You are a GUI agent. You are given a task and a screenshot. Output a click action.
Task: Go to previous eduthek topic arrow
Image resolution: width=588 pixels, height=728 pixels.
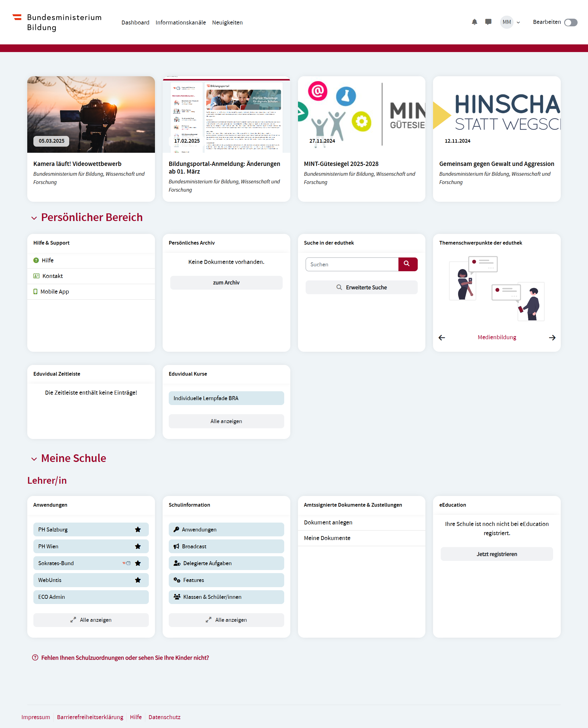[442, 338]
